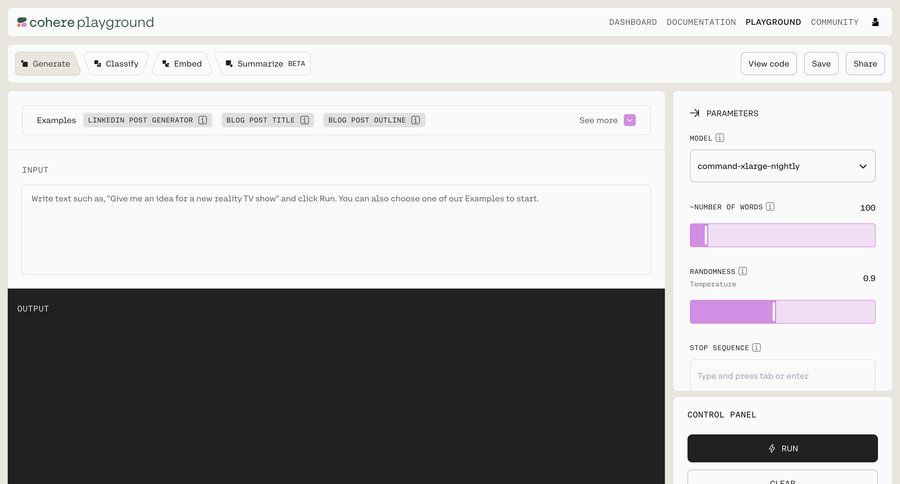Screen dimensions: 900x484
Task: Switch to the Classify tab
Action: point(117,64)
